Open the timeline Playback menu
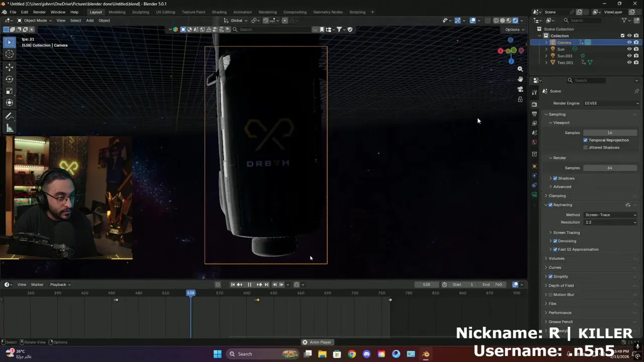This screenshot has height=362, width=644. (x=59, y=285)
